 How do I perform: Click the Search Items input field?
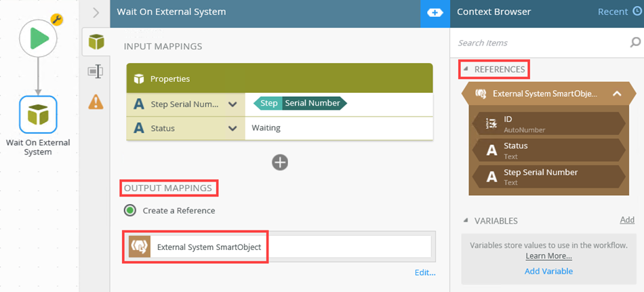tap(539, 43)
